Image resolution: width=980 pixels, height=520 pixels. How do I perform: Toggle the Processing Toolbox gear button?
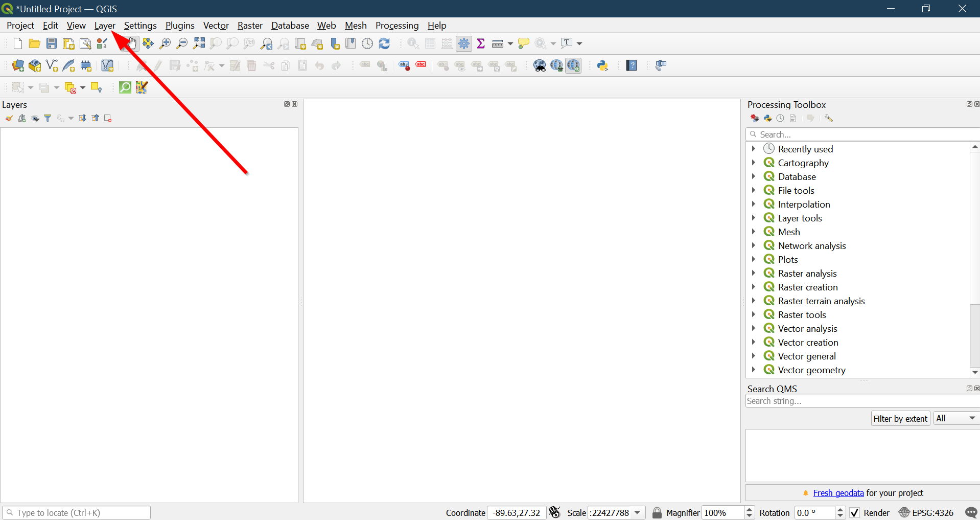click(x=464, y=43)
